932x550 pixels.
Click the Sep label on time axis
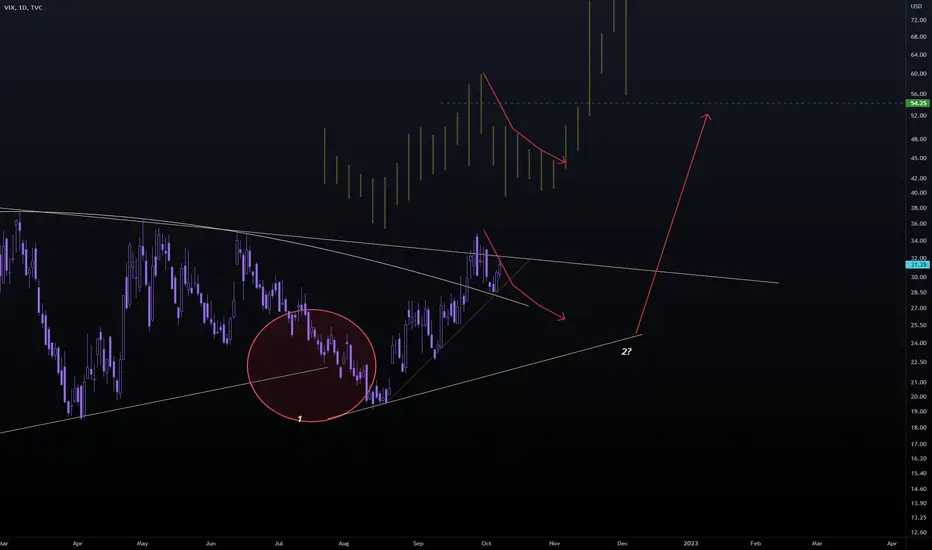(x=418, y=543)
